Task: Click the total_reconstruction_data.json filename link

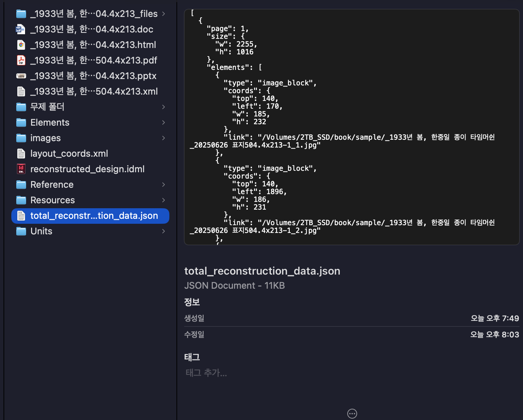Action: click(262, 271)
